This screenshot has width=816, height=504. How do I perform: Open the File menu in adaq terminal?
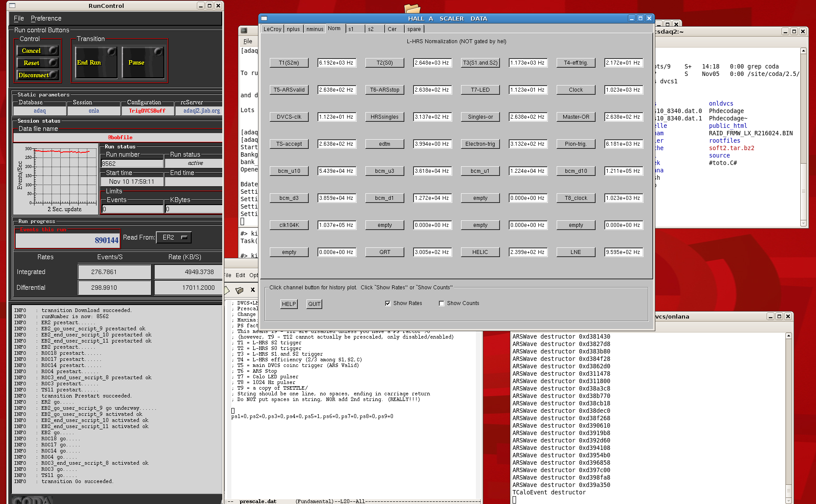click(x=248, y=41)
